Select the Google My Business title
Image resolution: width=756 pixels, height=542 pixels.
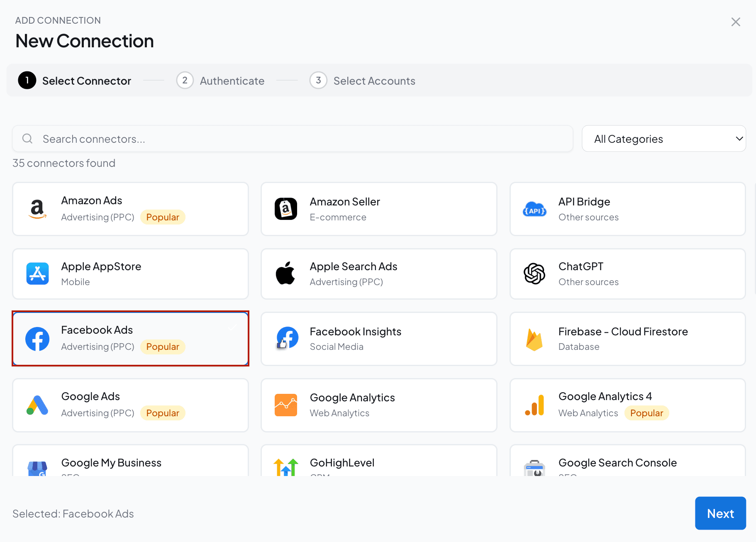111,463
